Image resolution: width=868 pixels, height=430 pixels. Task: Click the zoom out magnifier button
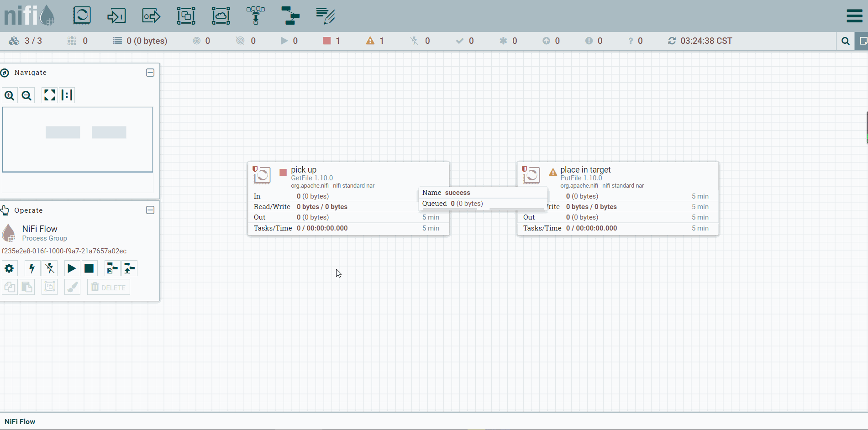[27, 95]
